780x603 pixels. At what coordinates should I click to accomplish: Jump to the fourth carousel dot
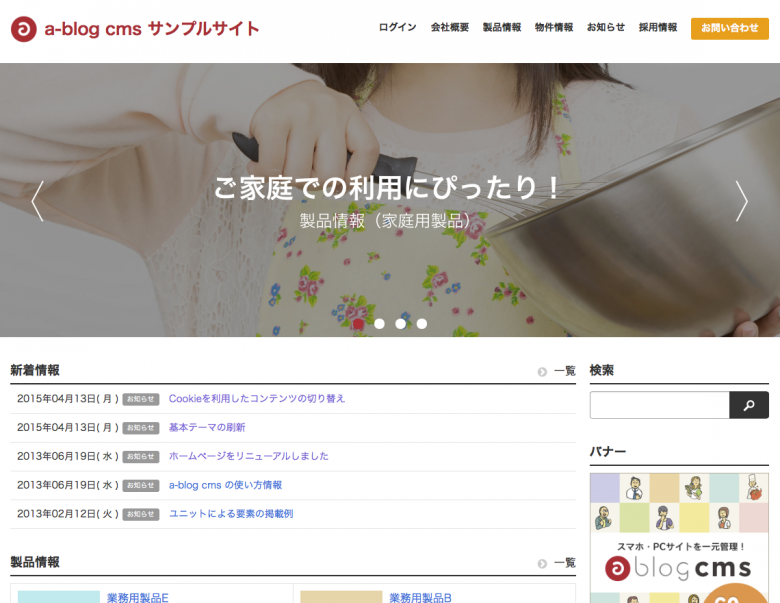pos(422,324)
